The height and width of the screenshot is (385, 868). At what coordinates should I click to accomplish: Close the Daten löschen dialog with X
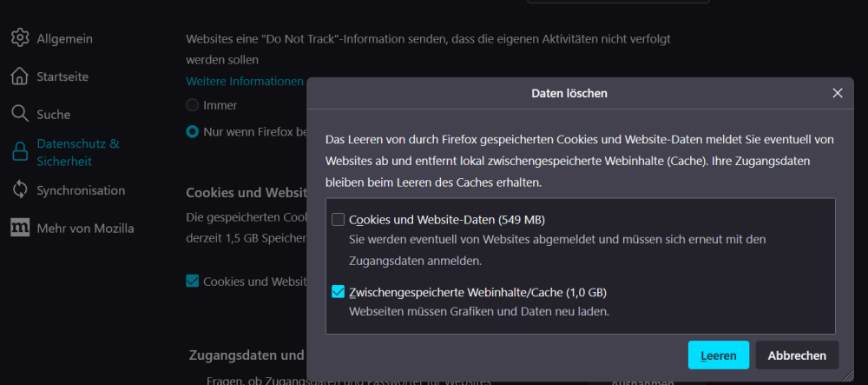point(837,93)
